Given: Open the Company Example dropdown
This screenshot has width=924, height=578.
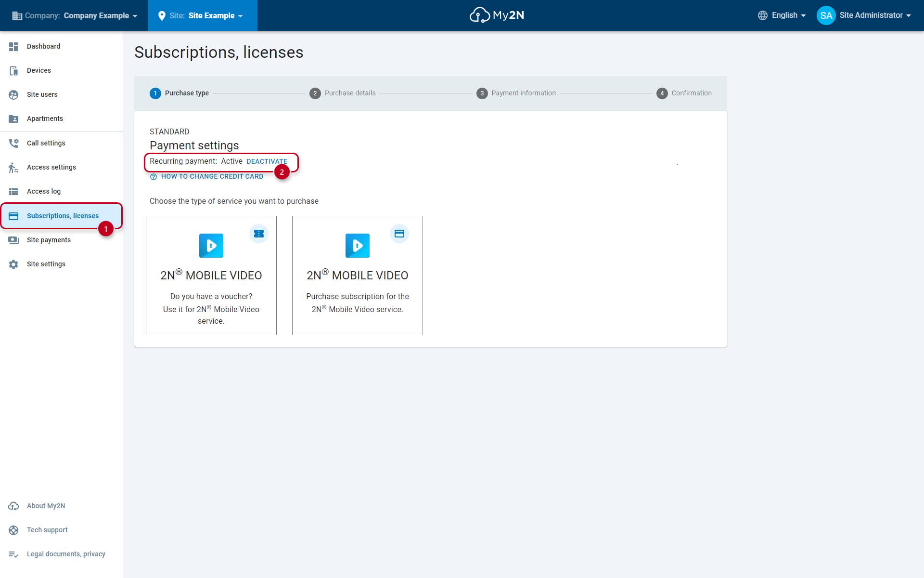Looking at the screenshot, I should click(x=75, y=15).
